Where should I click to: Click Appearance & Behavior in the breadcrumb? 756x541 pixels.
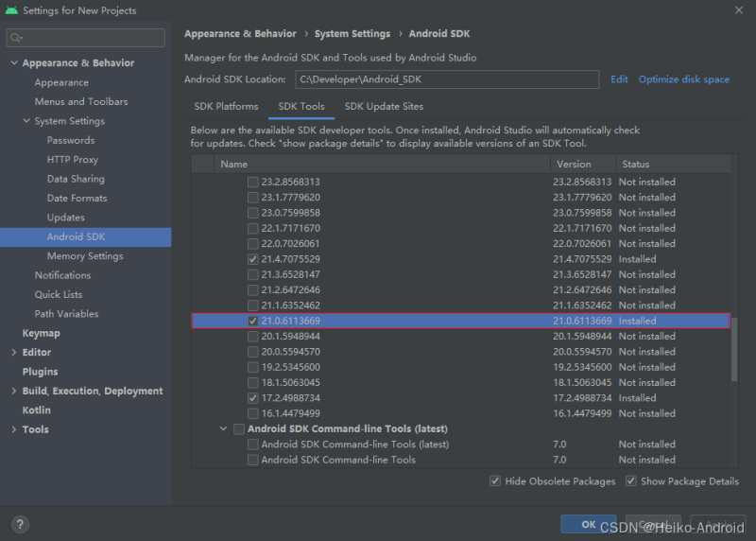click(240, 34)
